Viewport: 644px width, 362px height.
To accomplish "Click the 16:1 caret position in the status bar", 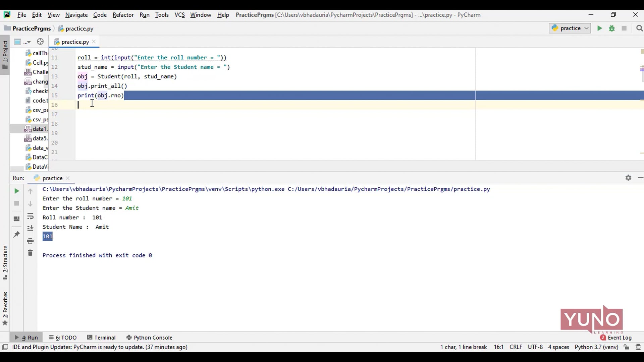I will click(498, 347).
